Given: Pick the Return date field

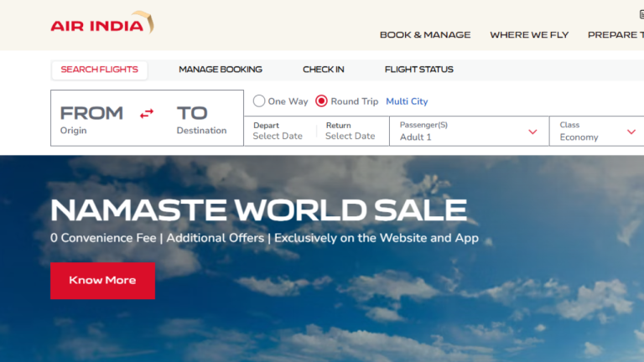Looking at the screenshot, I should 351,131.
